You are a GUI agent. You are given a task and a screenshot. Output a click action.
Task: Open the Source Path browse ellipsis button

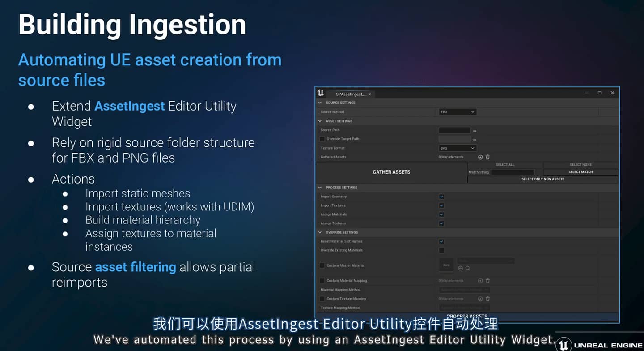pyautogui.click(x=474, y=131)
